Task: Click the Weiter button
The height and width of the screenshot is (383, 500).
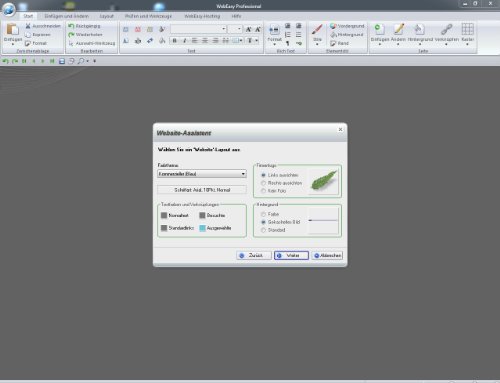Action: [291, 255]
